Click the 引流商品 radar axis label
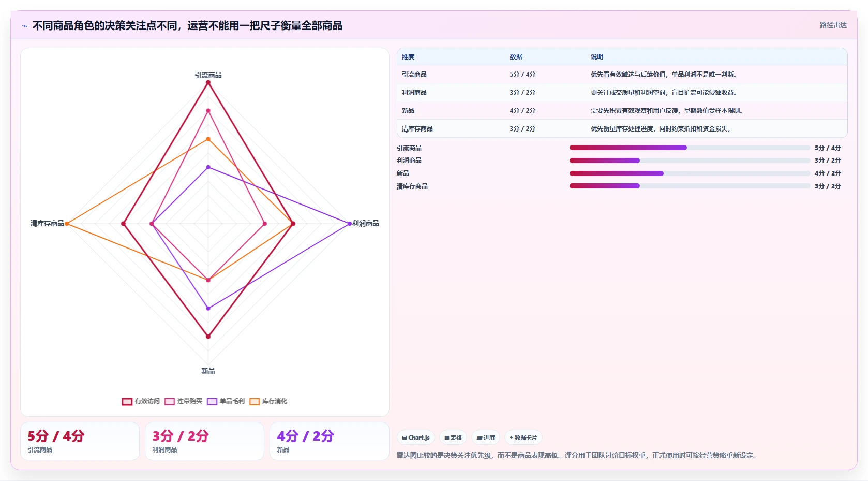This screenshot has width=868, height=481. click(x=208, y=75)
